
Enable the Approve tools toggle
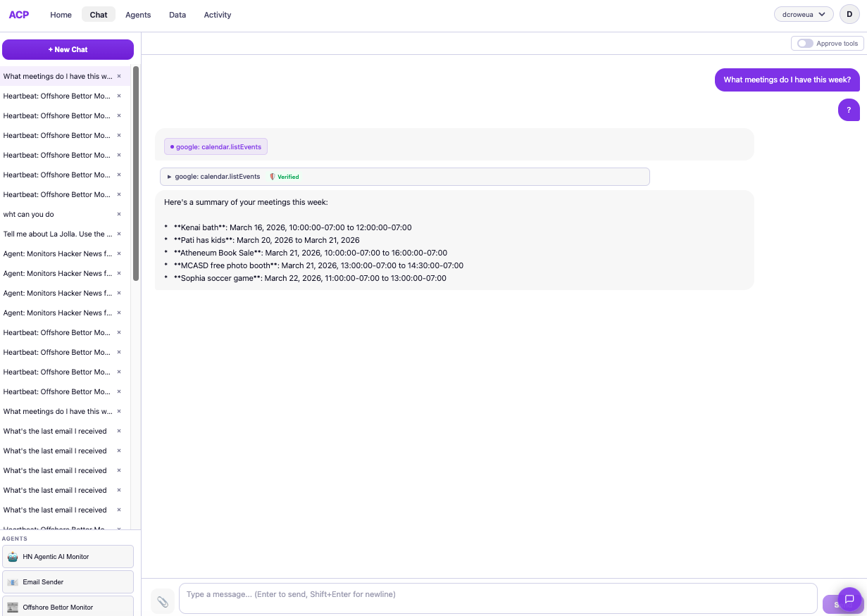click(804, 43)
